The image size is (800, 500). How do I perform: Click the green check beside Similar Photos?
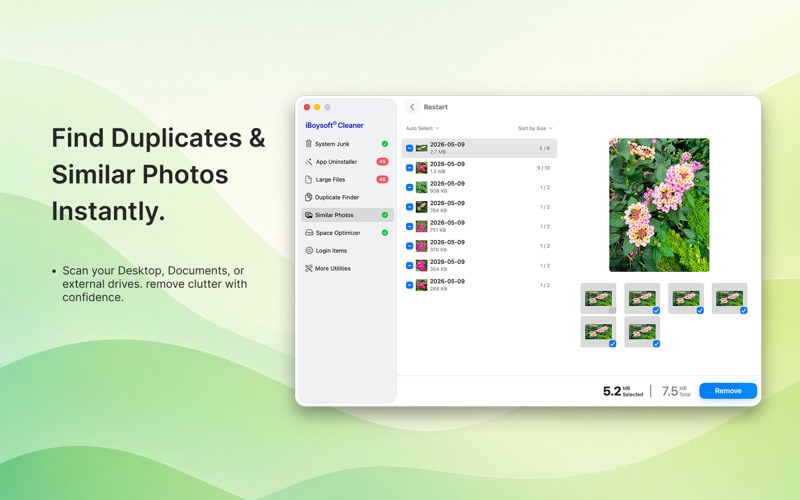coord(385,215)
